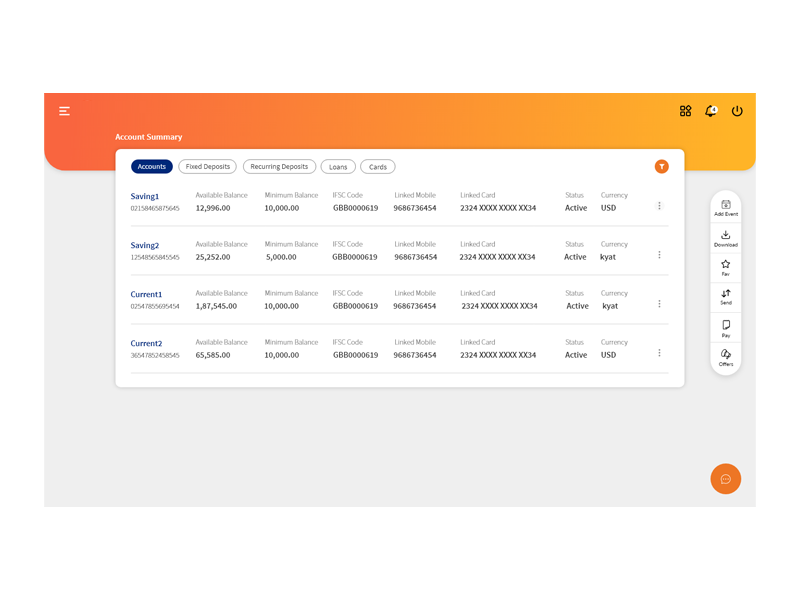Open the Cards tab
Image resolution: width=800 pixels, height=600 pixels.
point(378,167)
